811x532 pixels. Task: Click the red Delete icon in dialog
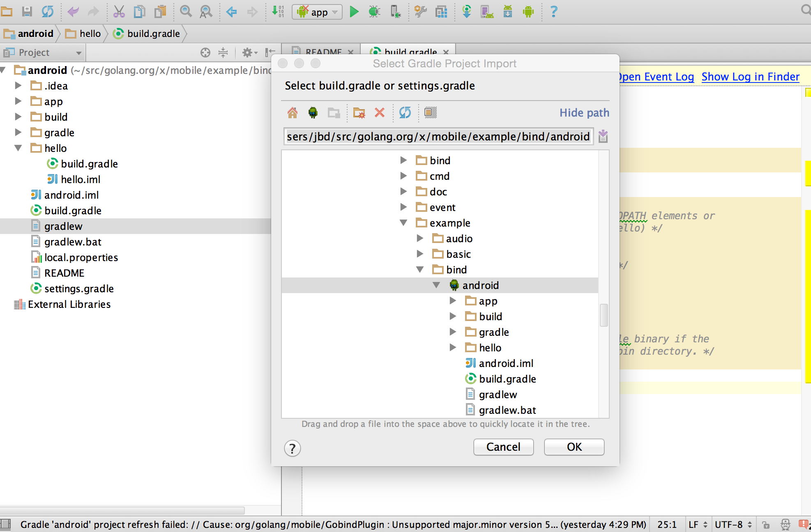click(380, 112)
